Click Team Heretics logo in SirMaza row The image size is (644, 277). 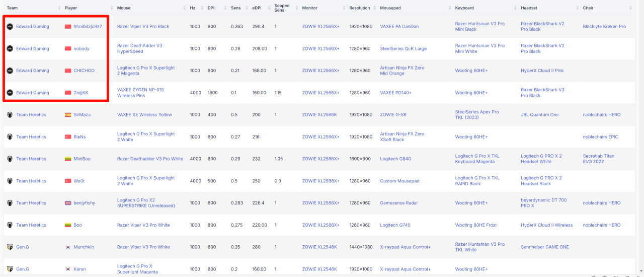[10, 115]
